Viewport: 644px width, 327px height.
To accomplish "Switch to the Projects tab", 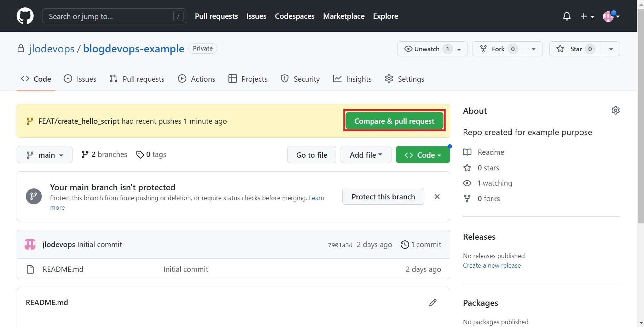I will point(248,79).
